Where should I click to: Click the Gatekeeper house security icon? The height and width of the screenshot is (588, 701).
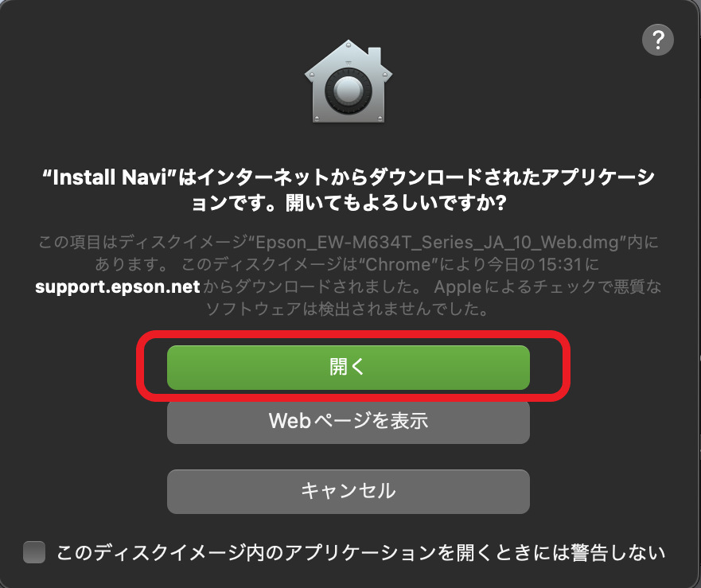pyautogui.click(x=349, y=81)
